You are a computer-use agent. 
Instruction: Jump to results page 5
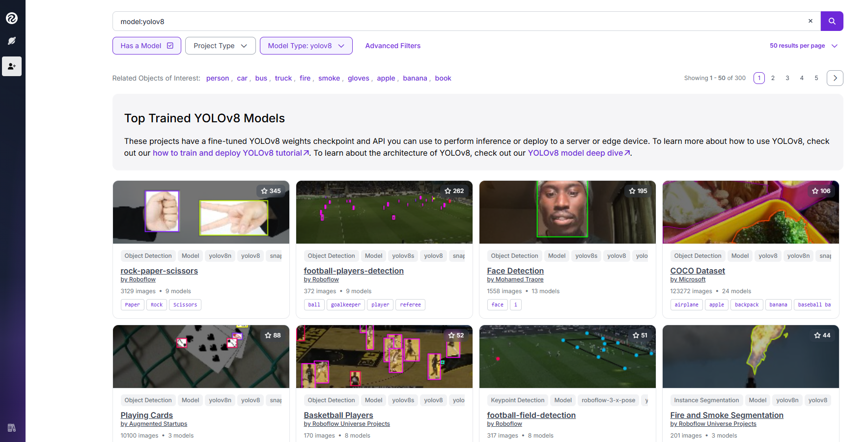(x=816, y=78)
